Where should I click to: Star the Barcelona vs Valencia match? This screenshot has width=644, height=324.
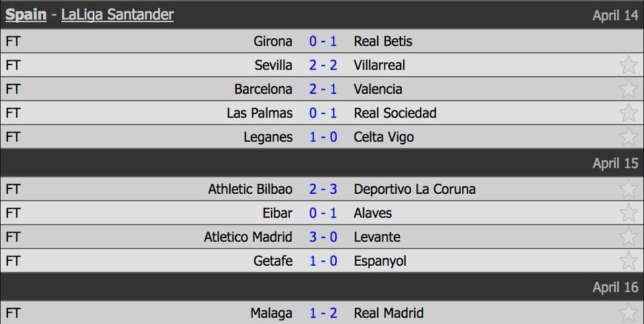coord(629,89)
